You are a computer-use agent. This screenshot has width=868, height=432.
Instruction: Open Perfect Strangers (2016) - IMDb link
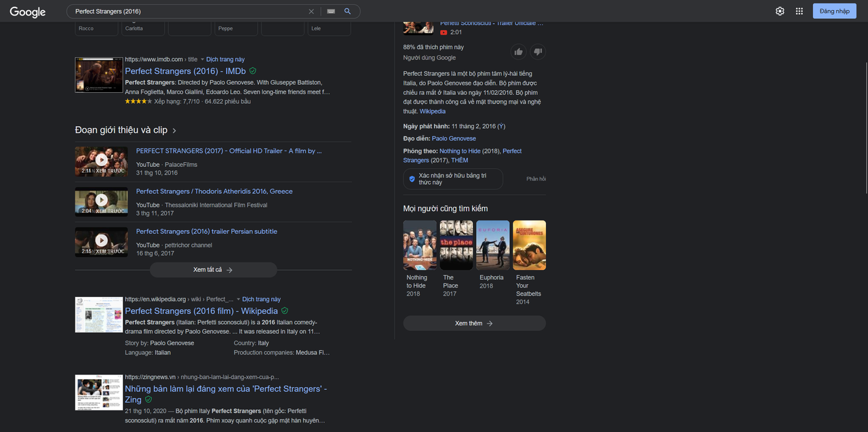tap(185, 71)
